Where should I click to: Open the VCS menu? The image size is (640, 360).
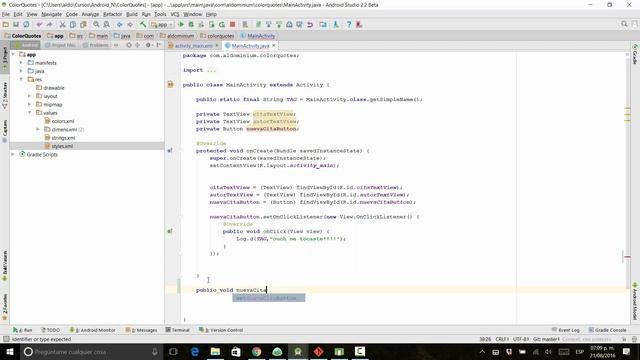pyautogui.click(x=175, y=14)
